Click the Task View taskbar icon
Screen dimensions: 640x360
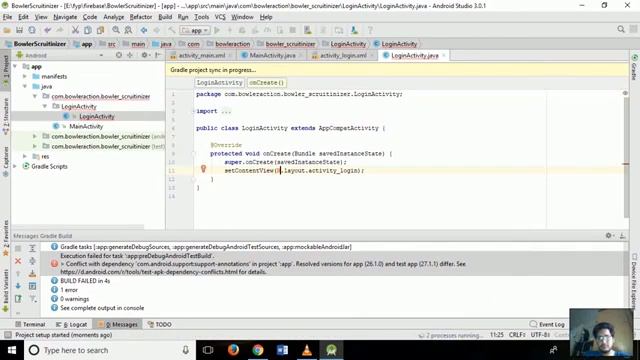pos(208,350)
